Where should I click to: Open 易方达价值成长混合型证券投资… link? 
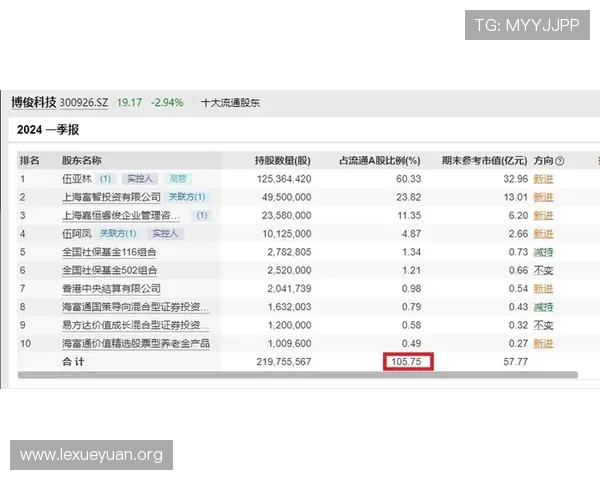(136, 325)
